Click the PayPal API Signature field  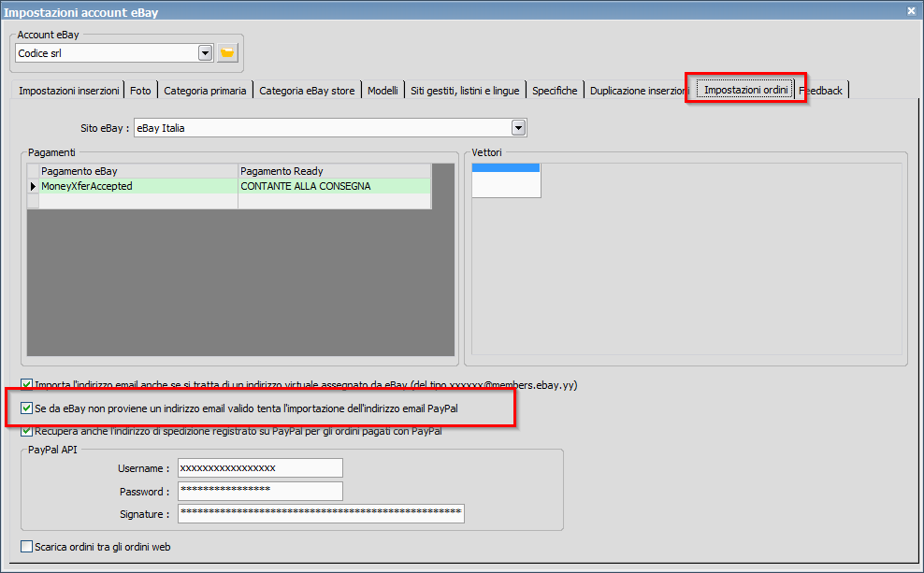tap(321, 513)
